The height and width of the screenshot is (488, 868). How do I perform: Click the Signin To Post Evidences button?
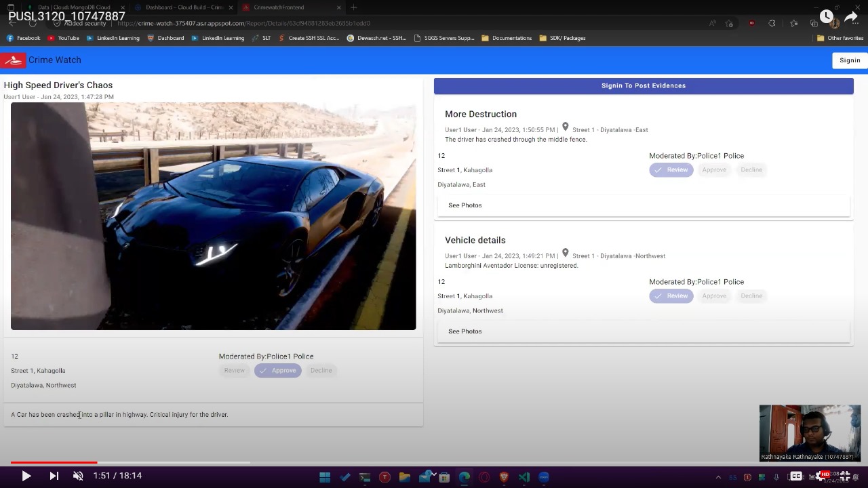pyautogui.click(x=643, y=86)
